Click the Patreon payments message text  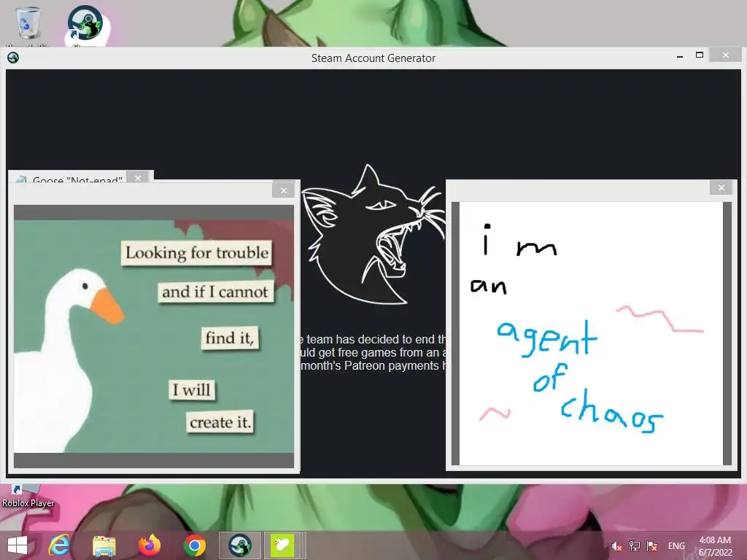tap(373, 352)
